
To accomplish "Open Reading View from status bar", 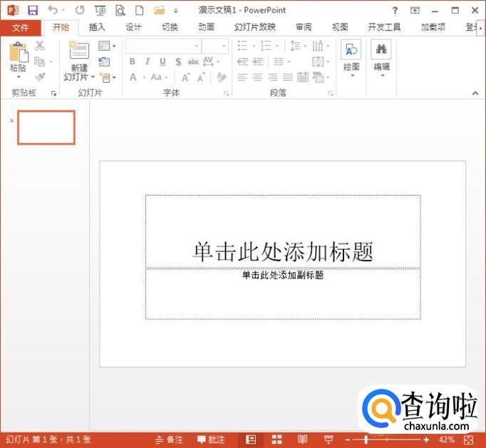I will click(302, 439).
